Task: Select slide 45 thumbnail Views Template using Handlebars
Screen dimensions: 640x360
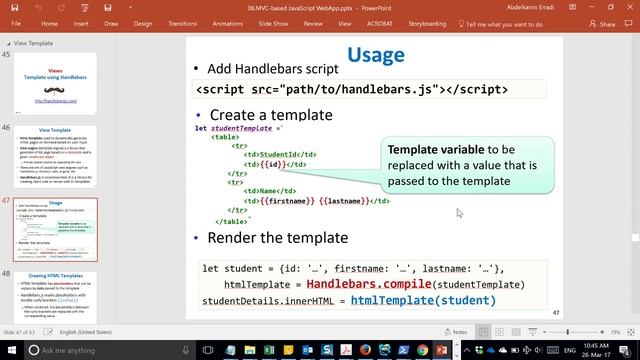Action: (x=56, y=84)
